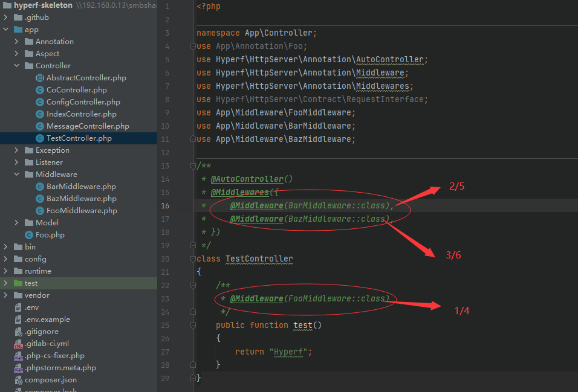Click the composer.json file icon
Viewport: 578px width, 392px height.
tap(18, 380)
